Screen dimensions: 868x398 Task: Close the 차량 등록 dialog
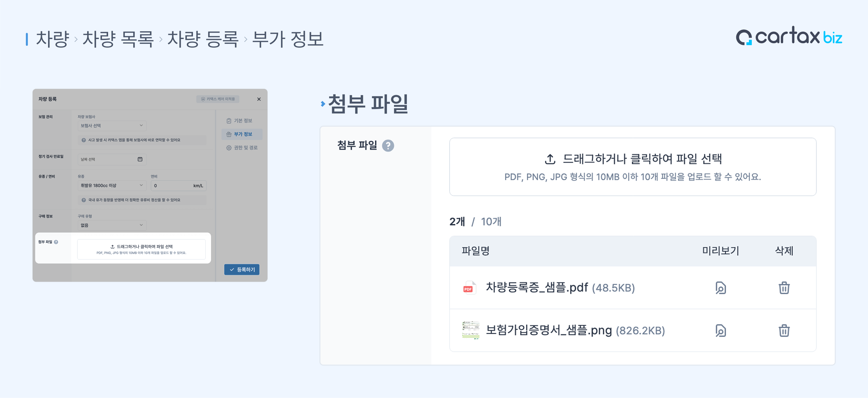[259, 99]
